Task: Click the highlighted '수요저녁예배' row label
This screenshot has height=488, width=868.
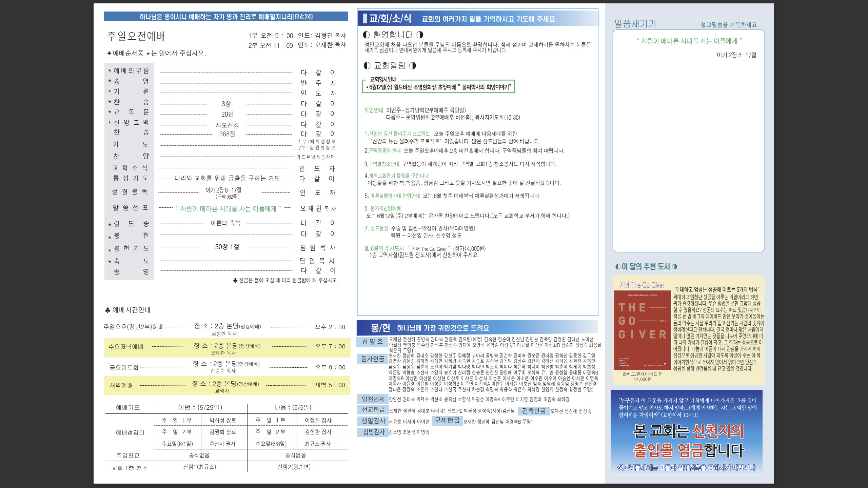Action: [x=126, y=347]
